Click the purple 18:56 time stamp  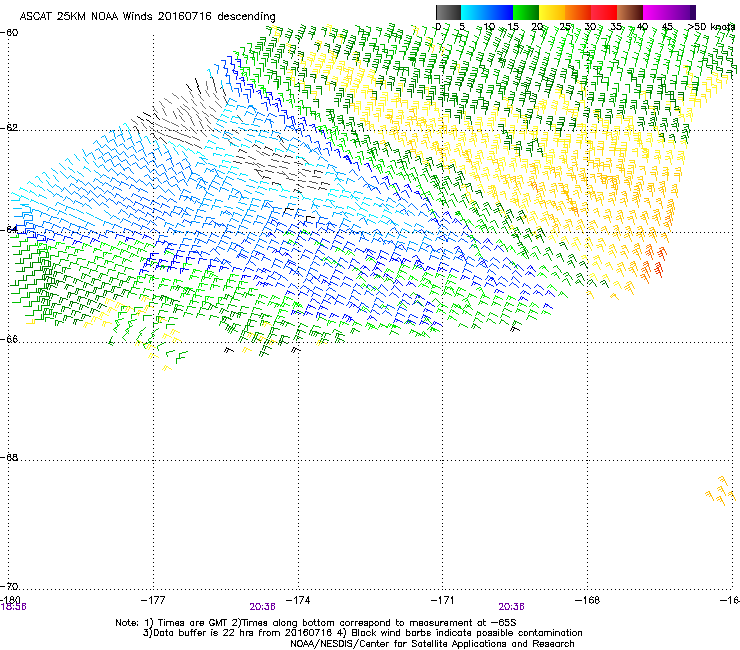(14, 607)
